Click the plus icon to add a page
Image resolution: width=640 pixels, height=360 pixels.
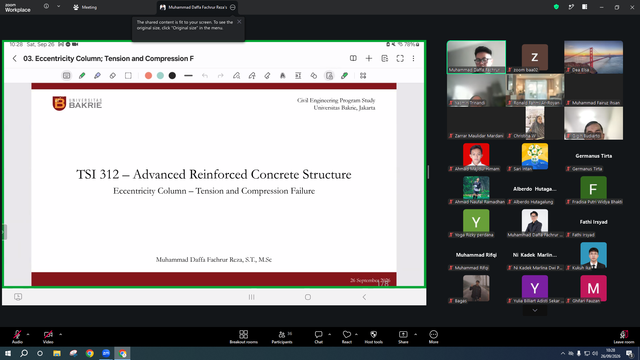click(x=369, y=58)
